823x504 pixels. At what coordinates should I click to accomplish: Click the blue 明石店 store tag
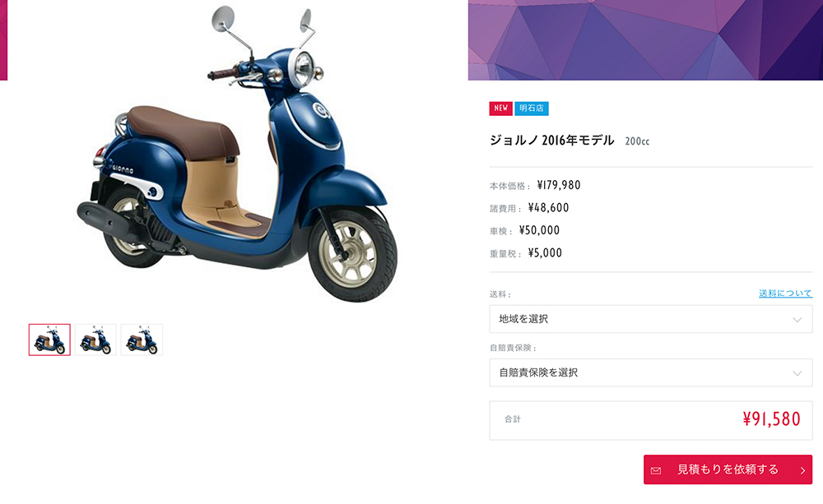[x=532, y=108]
